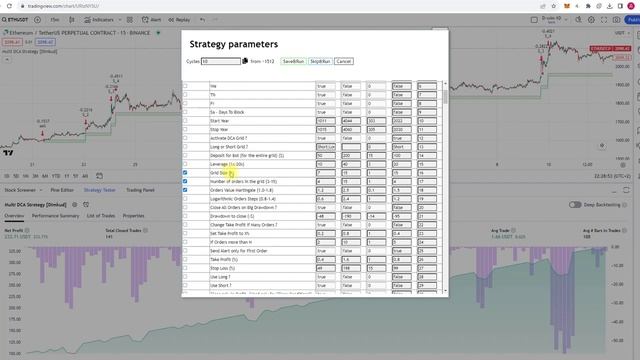640x360 pixels.
Task: Open the Performance Summary tab
Action: pyautogui.click(x=56, y=216)
